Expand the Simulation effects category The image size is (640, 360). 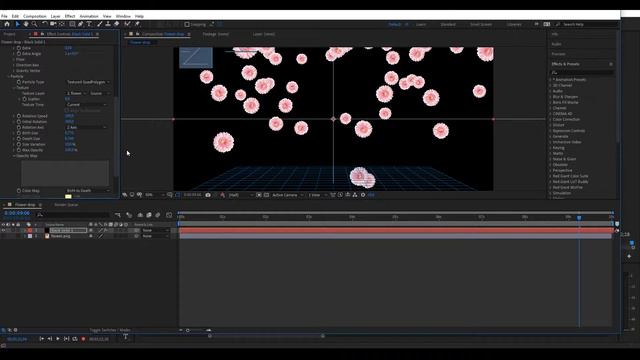pyautogui.click(x=551, y=193)
